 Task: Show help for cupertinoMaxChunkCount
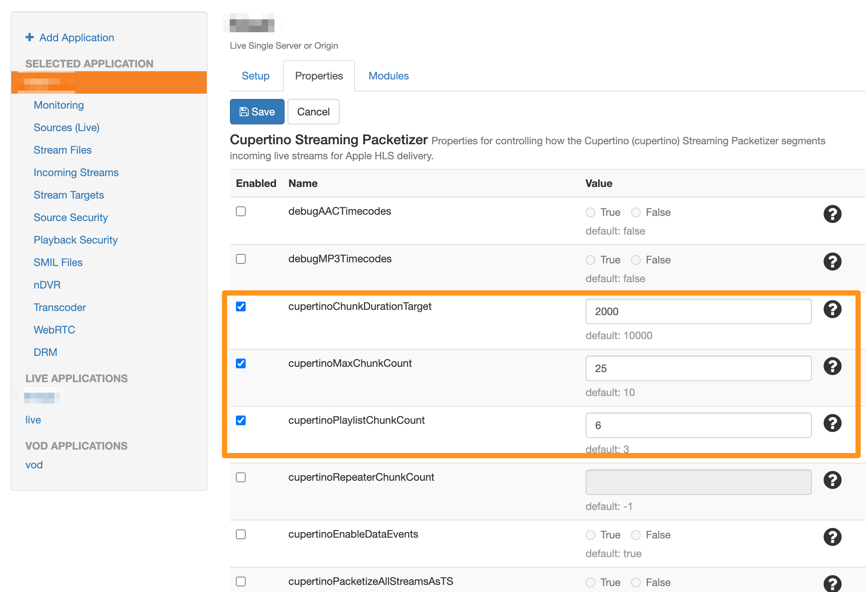(832, 366)
